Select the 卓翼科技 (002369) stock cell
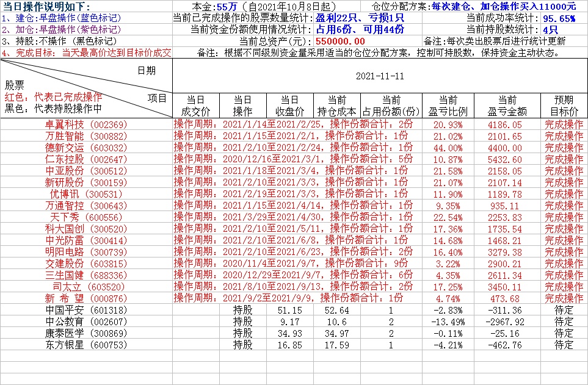 click(x=86, y=124)
